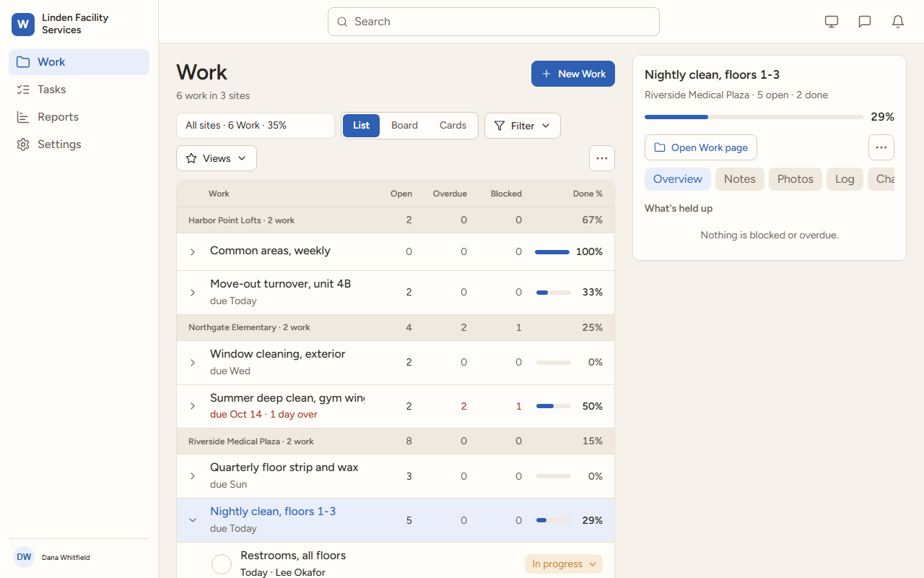The height and width of the screenshot is (578, 924).
Task: Go to Work in the sidebar
Action: pyautogui.click(x=79, y=62)
